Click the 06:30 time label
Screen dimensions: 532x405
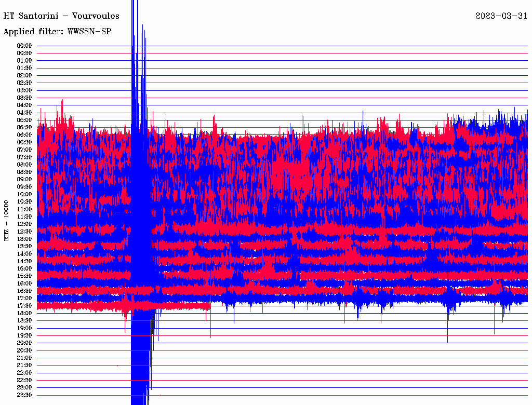(x=24, y=142)
